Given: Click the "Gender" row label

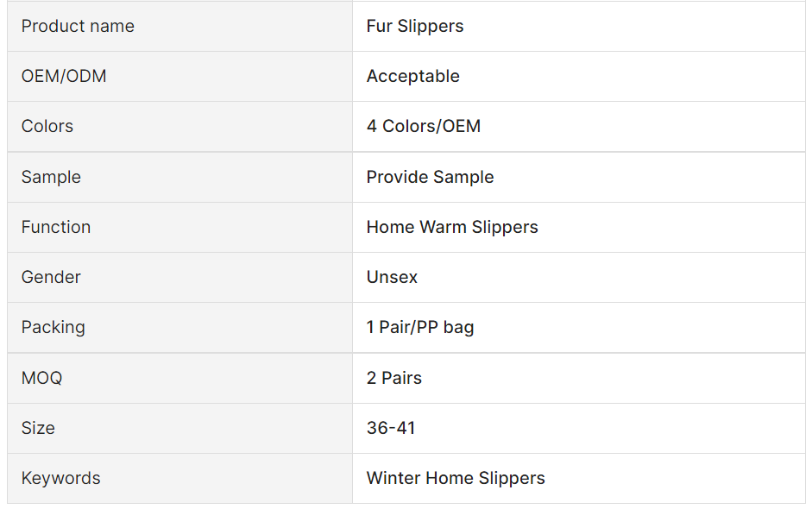Looking at the screenshot, I should point(51,277).
